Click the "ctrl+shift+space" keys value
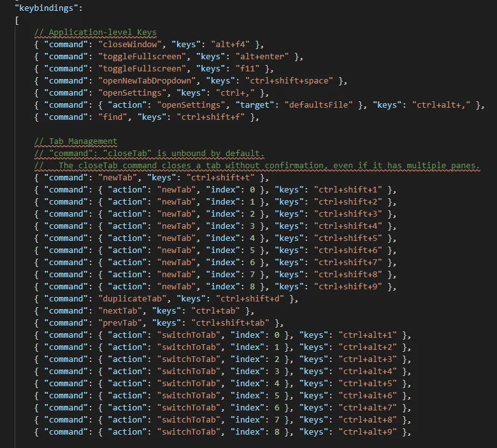 [289, 81]
